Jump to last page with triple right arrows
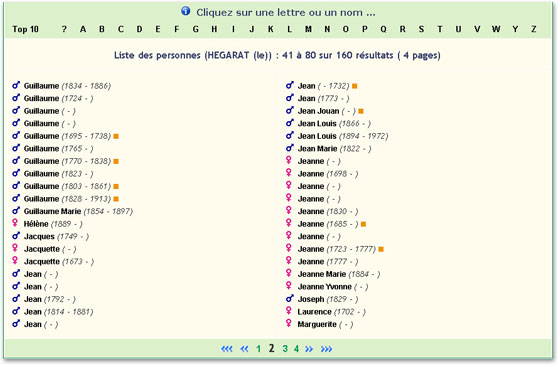The height and width of the screenshot is (365, 558). point(327,349)
